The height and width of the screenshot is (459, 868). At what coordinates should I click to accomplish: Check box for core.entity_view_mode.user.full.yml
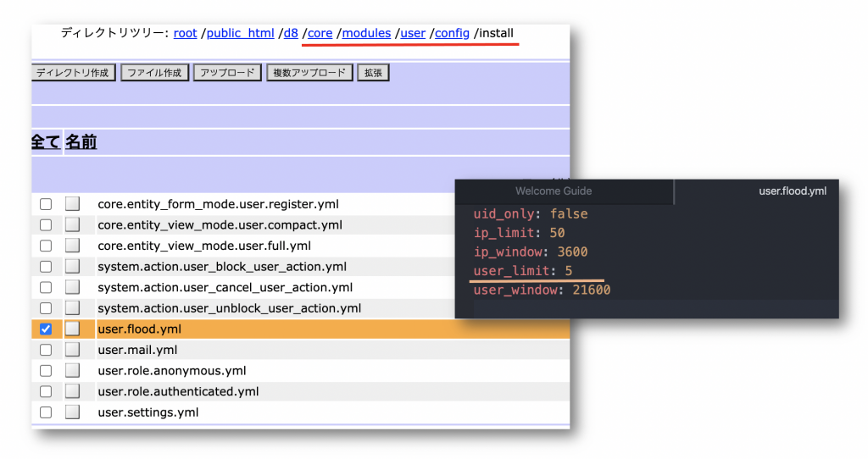[x=46, y=246]
